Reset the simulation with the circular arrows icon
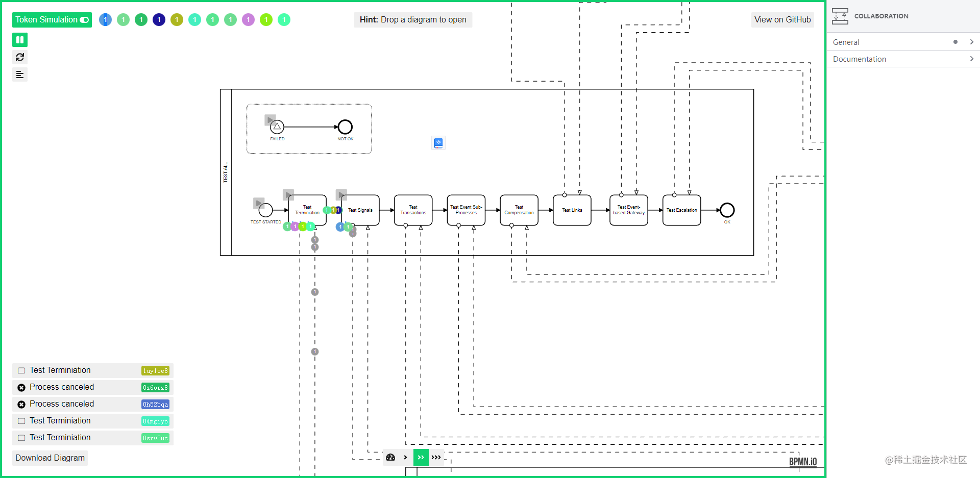 point(20,57)
